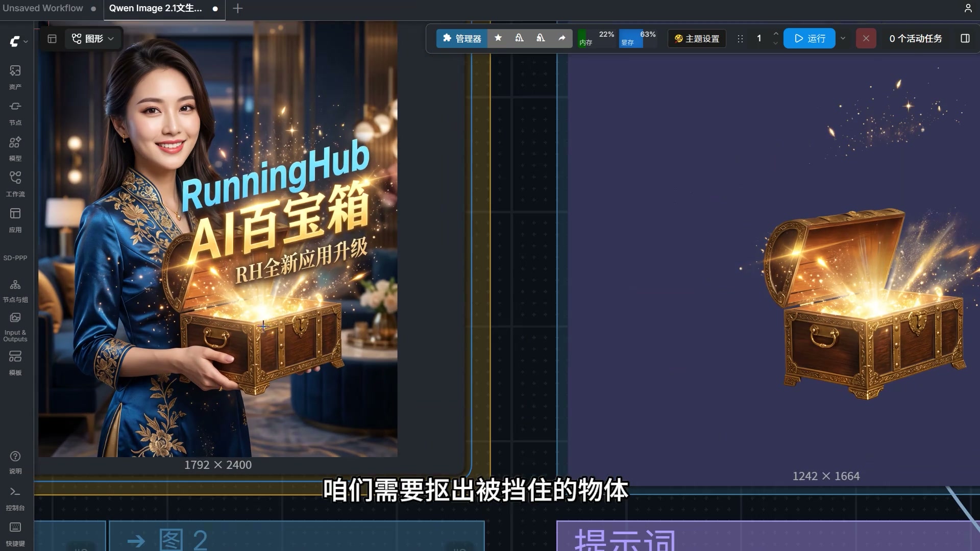This screenshot has height=551, width=980.
Task: Open the 节点与组 sidebar panel
Action: pos(15,291)
